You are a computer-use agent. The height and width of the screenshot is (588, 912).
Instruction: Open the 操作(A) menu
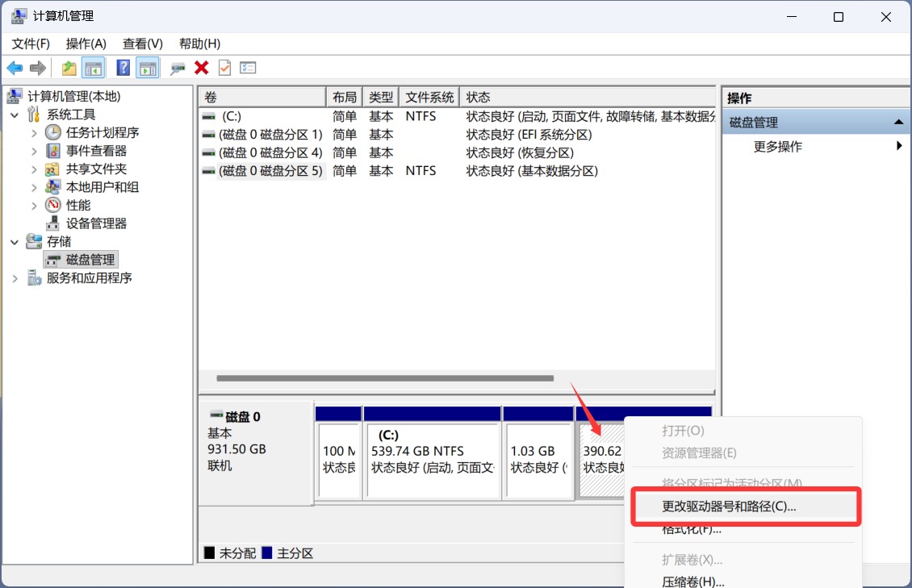click(x=86, y=44)
